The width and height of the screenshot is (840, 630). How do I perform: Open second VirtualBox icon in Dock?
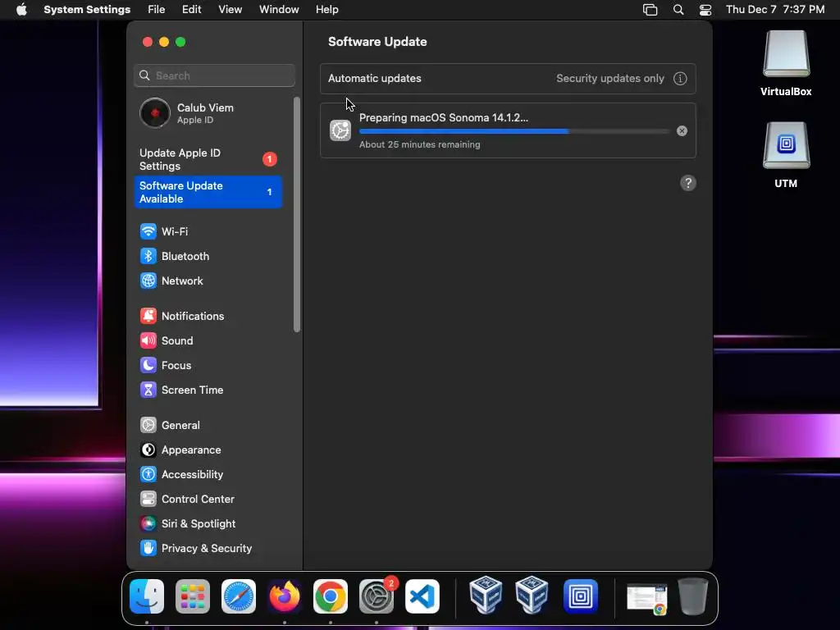[x=532, y=595]
